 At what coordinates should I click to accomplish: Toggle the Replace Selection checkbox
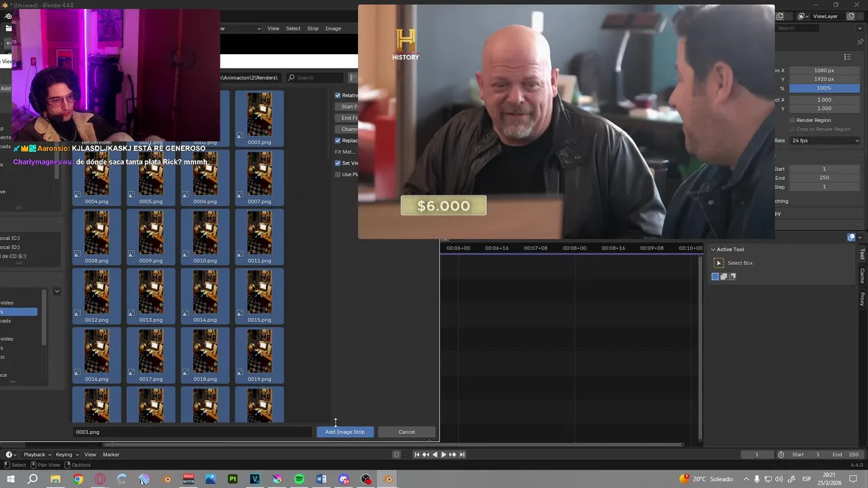338,140
